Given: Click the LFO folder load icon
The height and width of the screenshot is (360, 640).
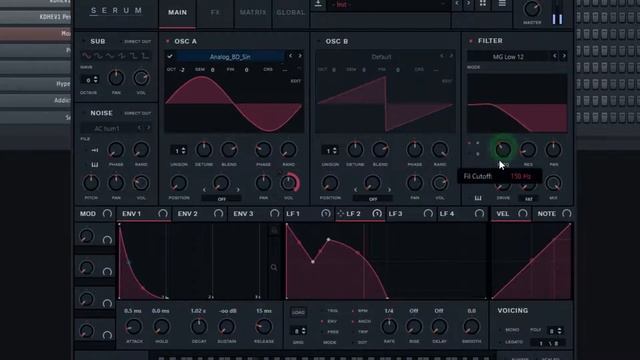Looking at the screenshot, I should [x=298, y=313].
